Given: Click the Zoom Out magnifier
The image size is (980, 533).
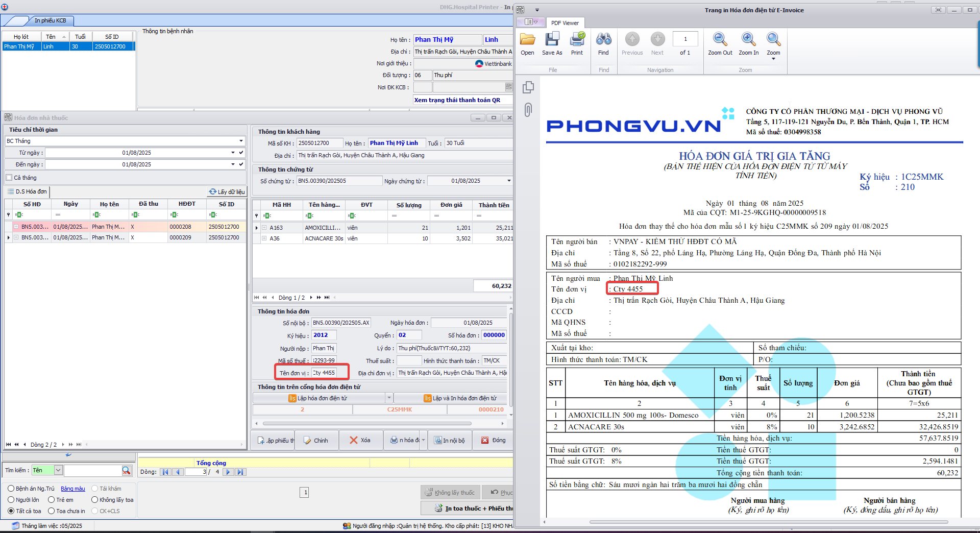Looking at the screenshot, I should click(x=720, y=44).
